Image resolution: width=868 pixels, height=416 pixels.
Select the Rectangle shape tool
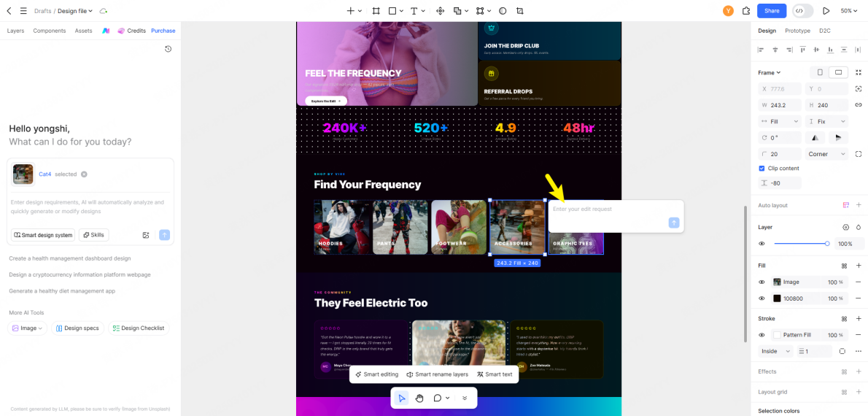coord(392,10)
